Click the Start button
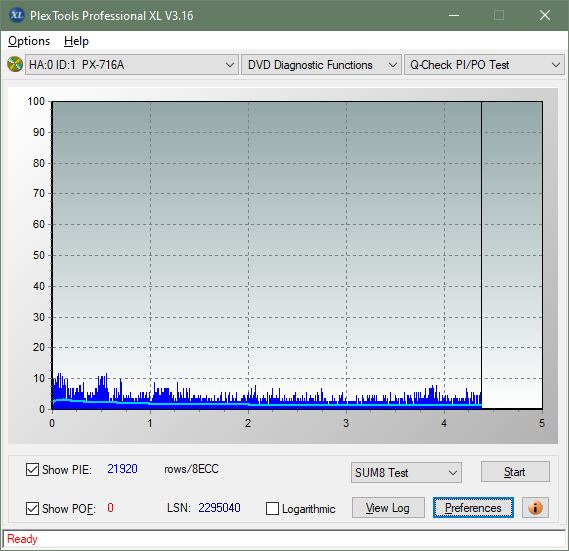This screenshot has height=551, width=569. [515, 472]
